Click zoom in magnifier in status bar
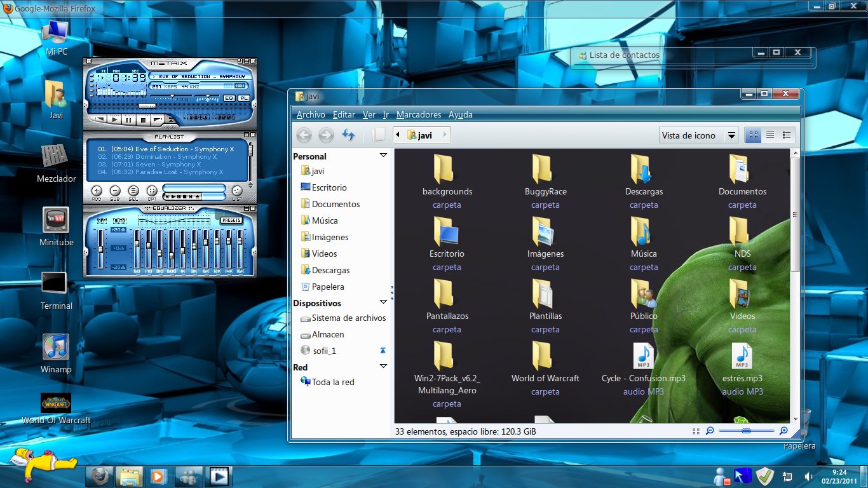The width and height of the screenshot is (868, 488). click(783, 431)
